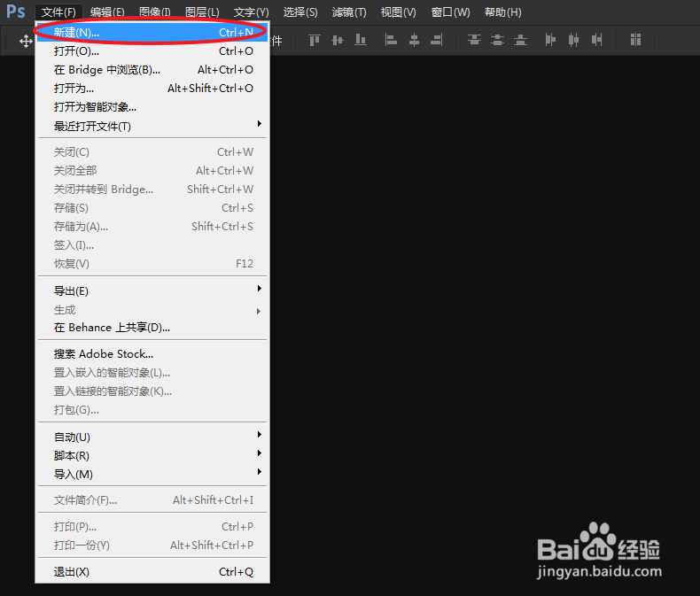Viewport: 700px width, 596px height.
Task: Click Distribute left edges icon
Action: (x=550, y=41)
